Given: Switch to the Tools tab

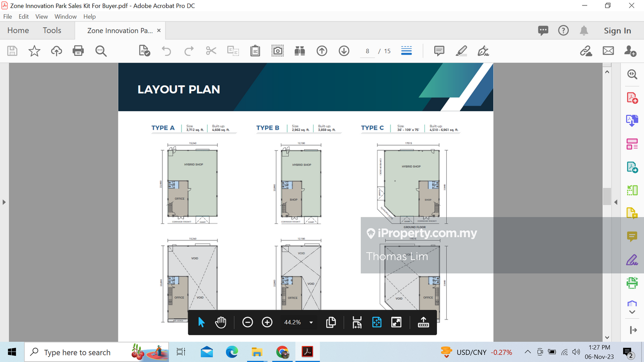Looking at the screenshot, I should click(x=52, y=30).
